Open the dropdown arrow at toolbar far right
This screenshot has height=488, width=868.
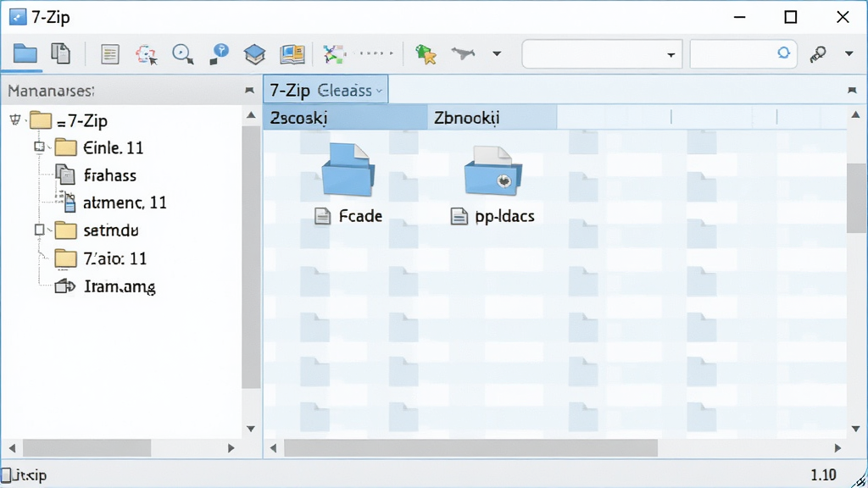(849, 53)
